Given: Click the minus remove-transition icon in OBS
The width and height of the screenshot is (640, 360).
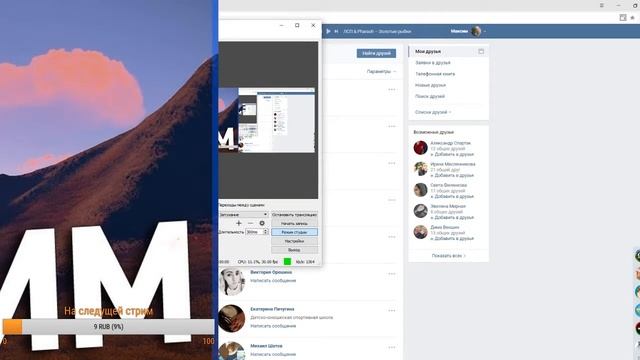Looking at the screenshot, I should point(251,223).
